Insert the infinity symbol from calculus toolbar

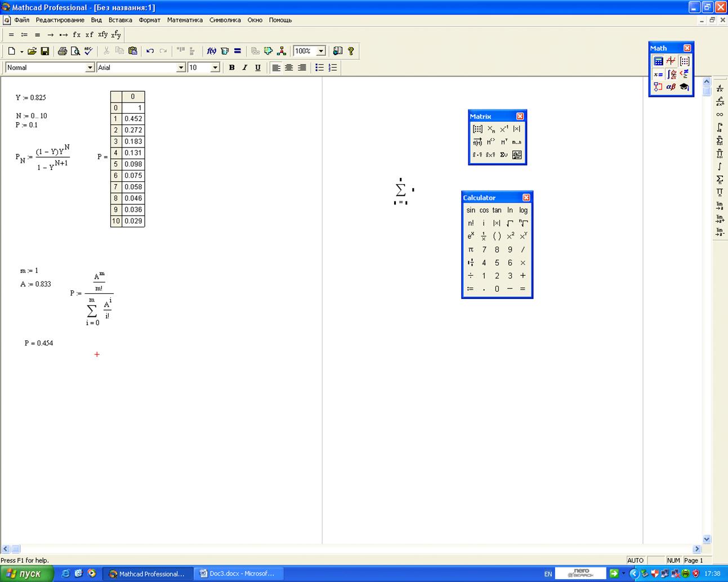(720, 115)
